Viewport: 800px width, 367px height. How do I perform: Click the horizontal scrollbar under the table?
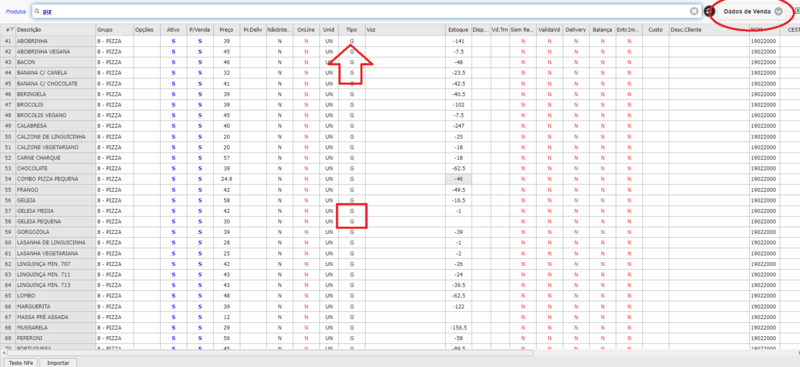[269, 353]
